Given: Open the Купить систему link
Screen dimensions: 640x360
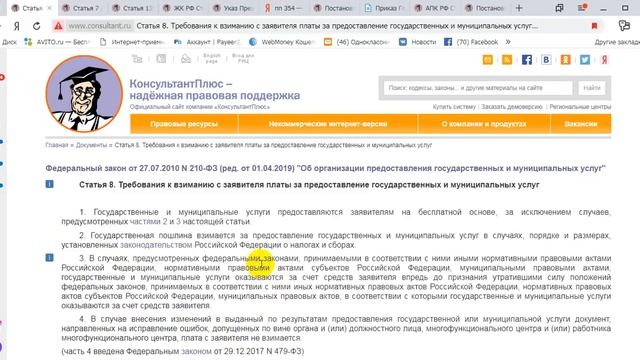Looking at the screenshot, I should point(454,107).
